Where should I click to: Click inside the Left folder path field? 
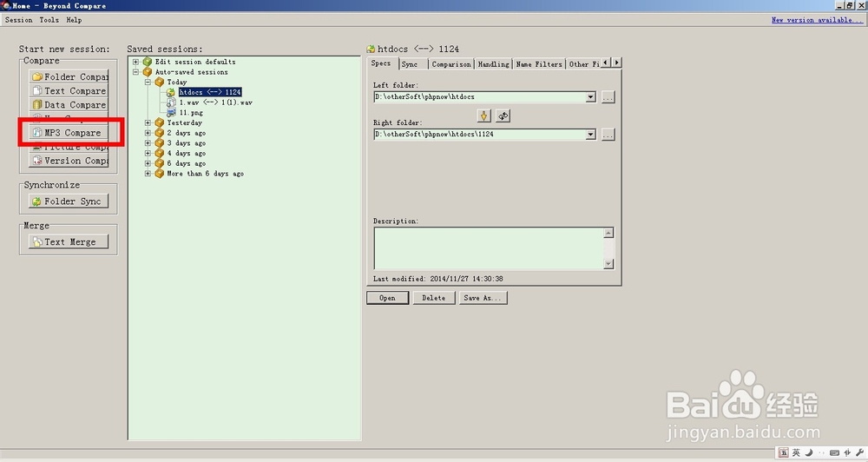click(x=480, y=97)
